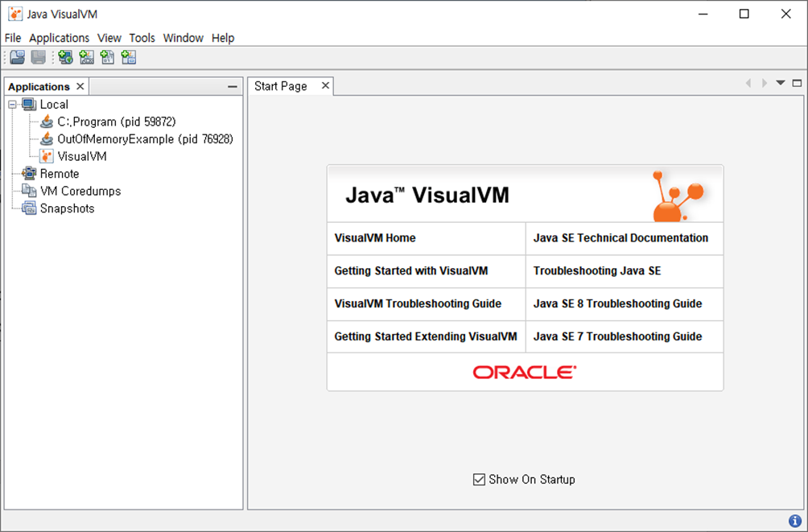Select the VisualVM application label
This screenshot has width=808, height=532.
tap(82, 156)
